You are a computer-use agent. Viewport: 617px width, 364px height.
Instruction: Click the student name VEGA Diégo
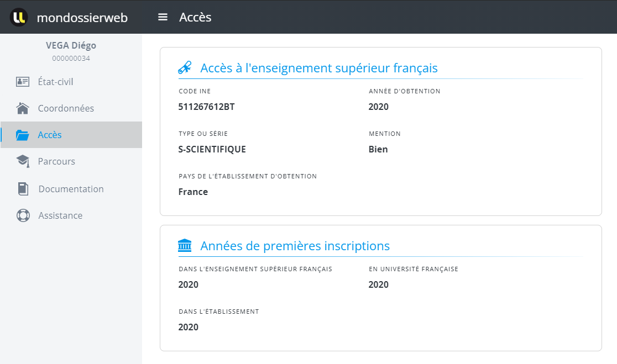click(x=71, y=45)
